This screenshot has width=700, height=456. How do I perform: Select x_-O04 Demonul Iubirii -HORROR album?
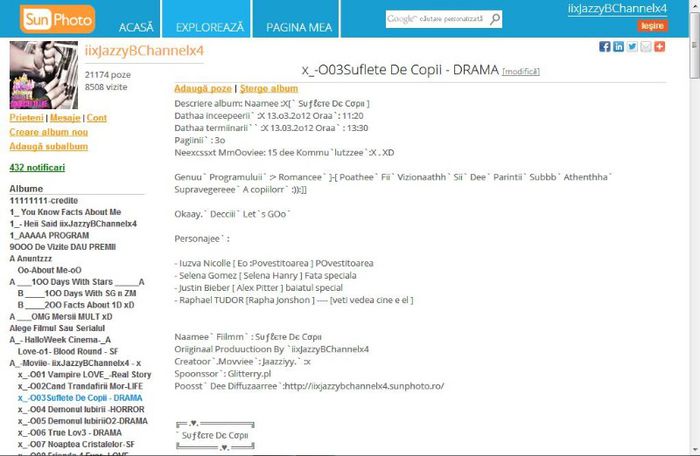tap(82, 409)
